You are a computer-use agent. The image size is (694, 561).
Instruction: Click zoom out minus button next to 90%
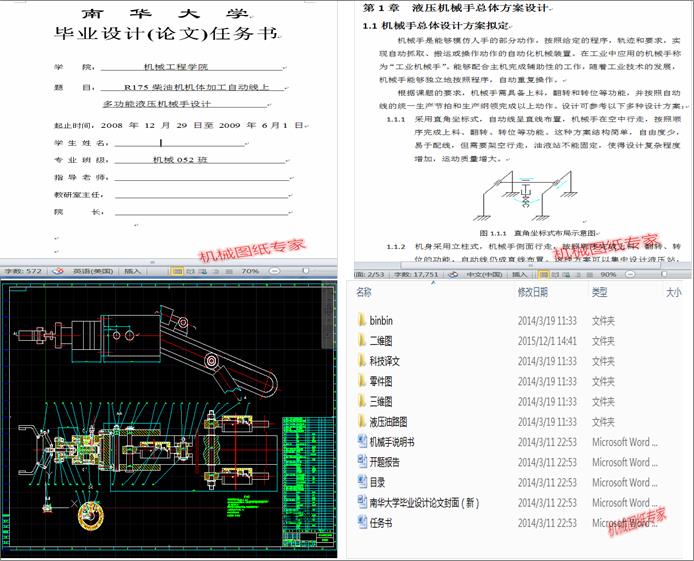click(x=630, y=275)
